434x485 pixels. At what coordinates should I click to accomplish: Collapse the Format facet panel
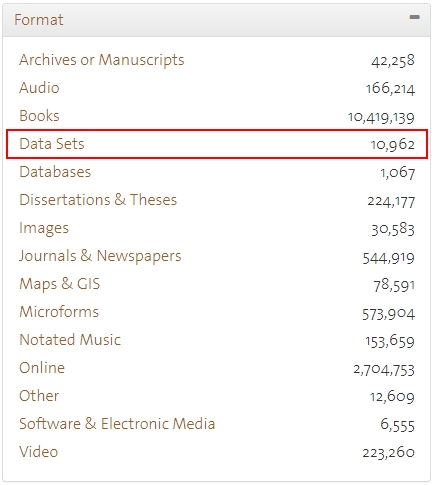pyautogui.click(x=414, y=17)
